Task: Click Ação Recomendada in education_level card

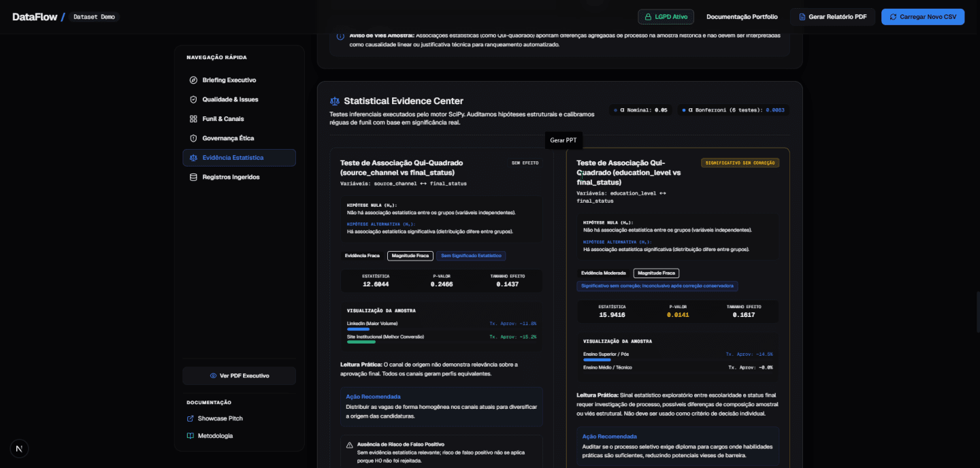Action: coord(610,437)
